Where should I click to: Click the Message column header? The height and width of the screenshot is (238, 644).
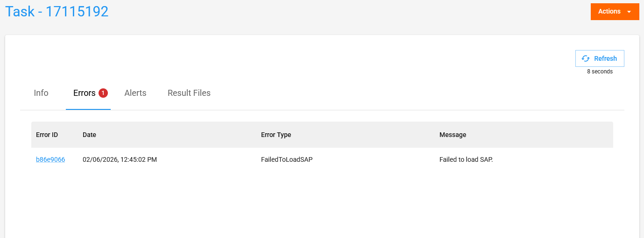453,135
